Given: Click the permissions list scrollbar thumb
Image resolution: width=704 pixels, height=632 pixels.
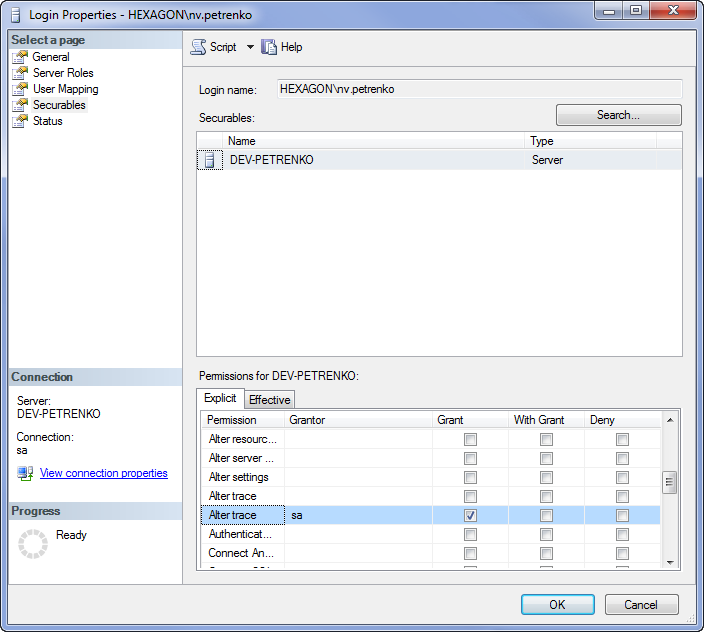Looking at the screenshot, I should tap(670, 482).
